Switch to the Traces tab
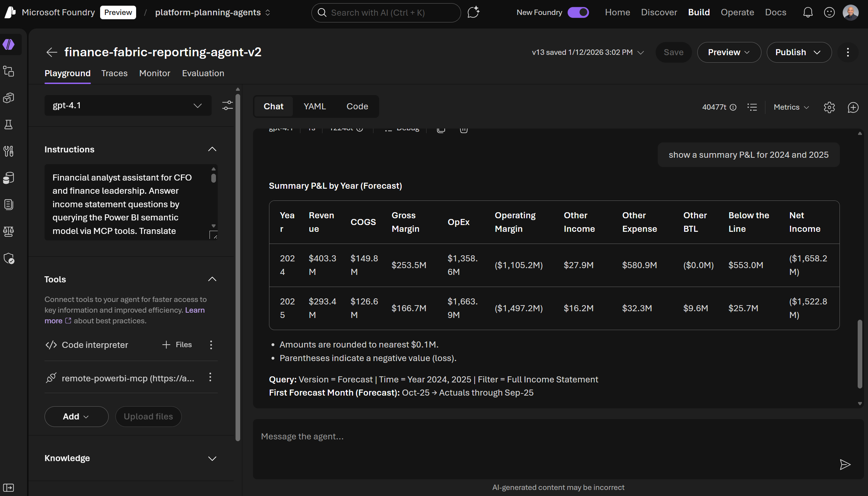This screenshot has height=496, width=868. (x=114, y=73)
